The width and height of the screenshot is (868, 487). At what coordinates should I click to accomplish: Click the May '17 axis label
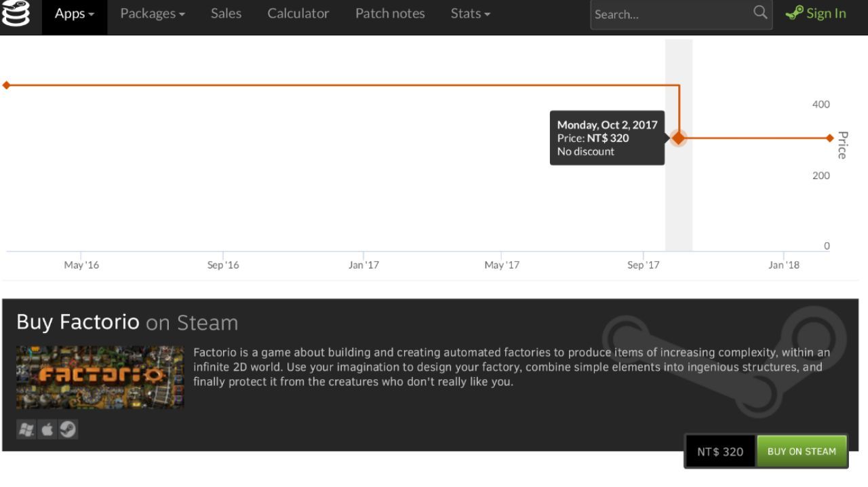click(502, 265)
